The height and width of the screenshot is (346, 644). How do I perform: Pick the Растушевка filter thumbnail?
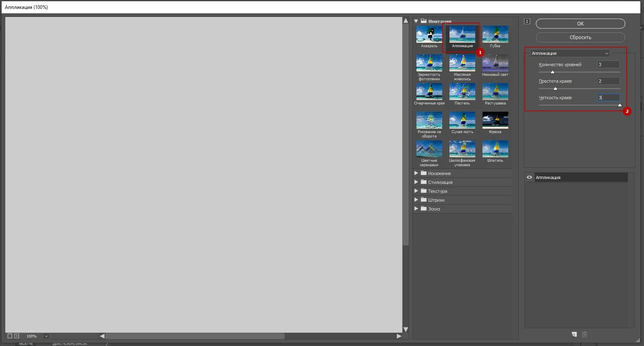[495, 92]
